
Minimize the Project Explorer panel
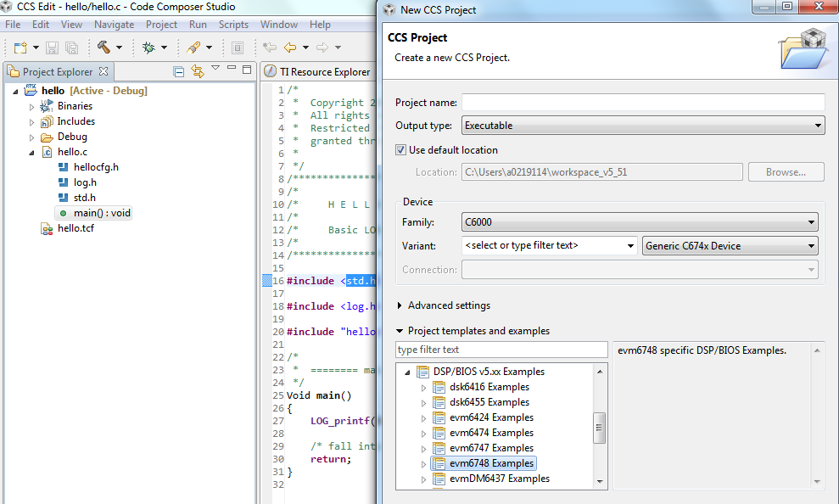click(232, 68)
